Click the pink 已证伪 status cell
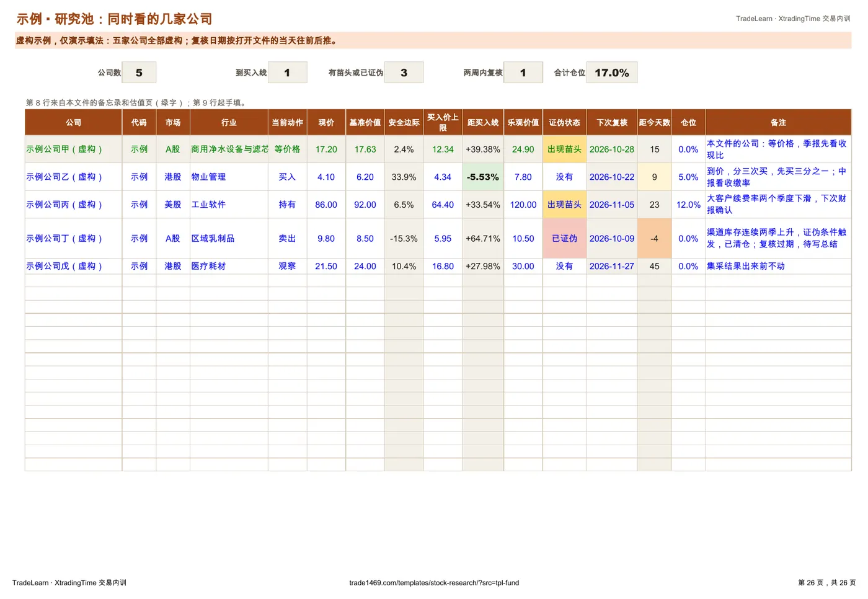Screen dimensions: 868x599 tap(564, 239)
